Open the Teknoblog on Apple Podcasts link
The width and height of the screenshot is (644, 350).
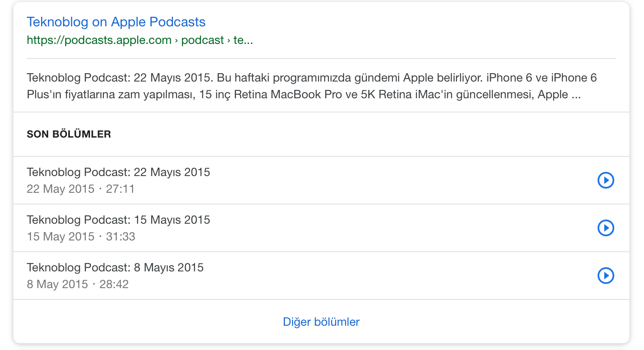pos(116,22)
